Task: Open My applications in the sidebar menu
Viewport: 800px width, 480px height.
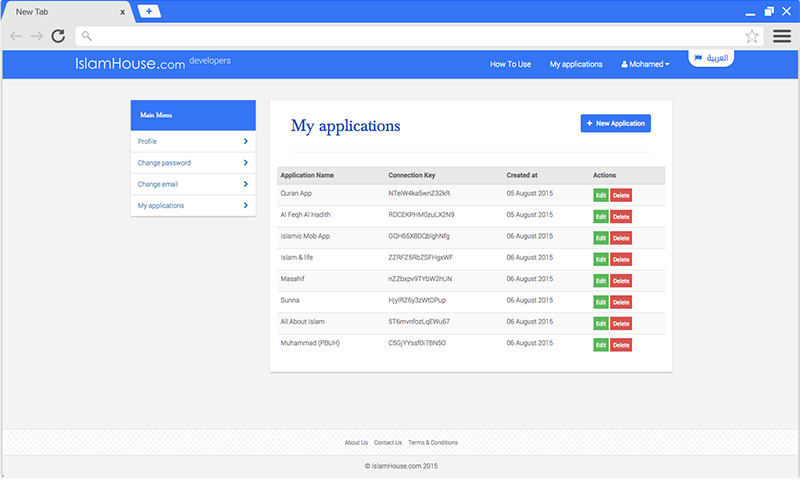Action: (x=193, y=206)
